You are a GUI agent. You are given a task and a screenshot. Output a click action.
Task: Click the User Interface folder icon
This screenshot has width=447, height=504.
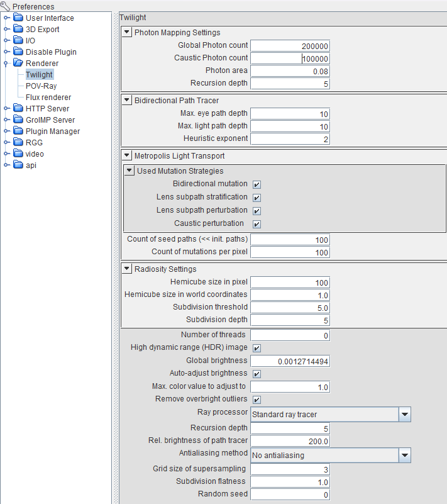18,18
